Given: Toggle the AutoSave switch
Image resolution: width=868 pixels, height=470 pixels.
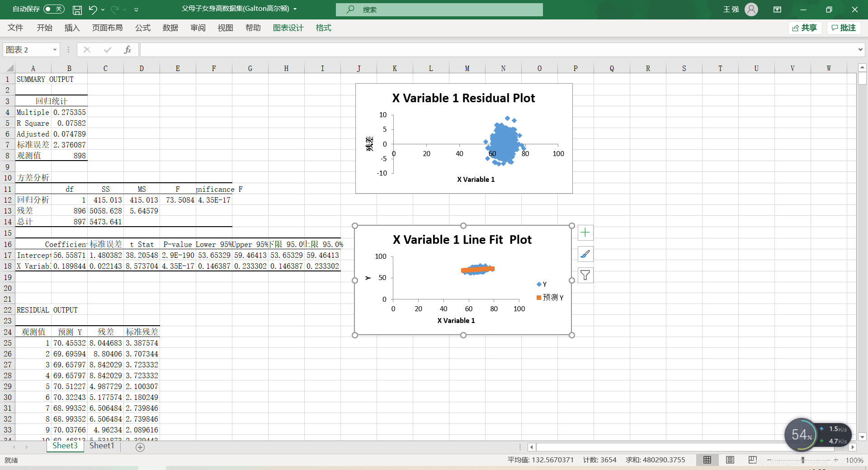Looking at the screenshot, I should pyautogui.click(x=54, y=9).
